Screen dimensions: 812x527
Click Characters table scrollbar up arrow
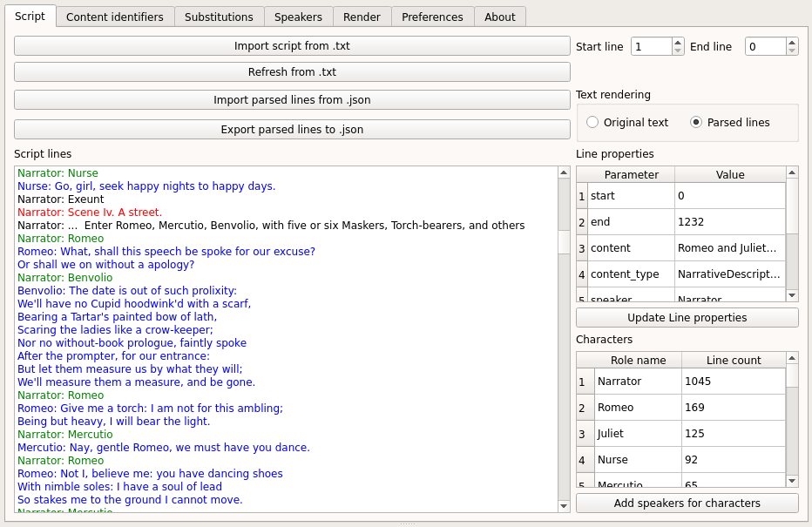coord(792,358)
